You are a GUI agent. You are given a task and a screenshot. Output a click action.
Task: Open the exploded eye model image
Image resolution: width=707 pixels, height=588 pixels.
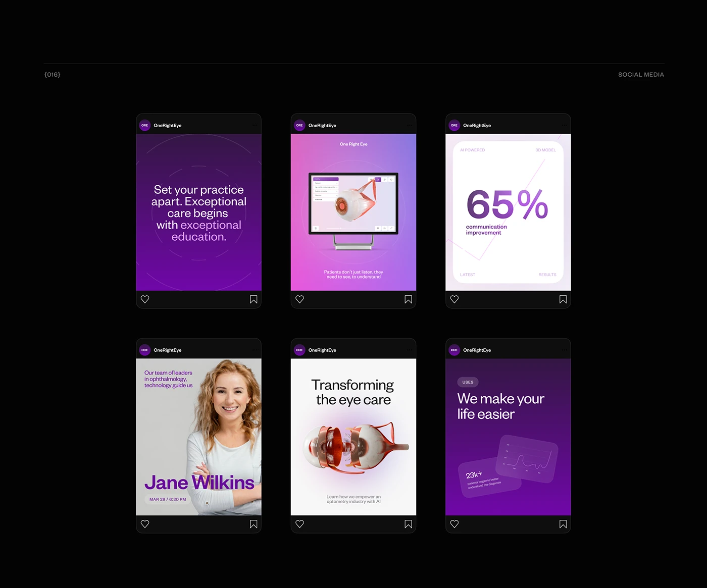356,447
